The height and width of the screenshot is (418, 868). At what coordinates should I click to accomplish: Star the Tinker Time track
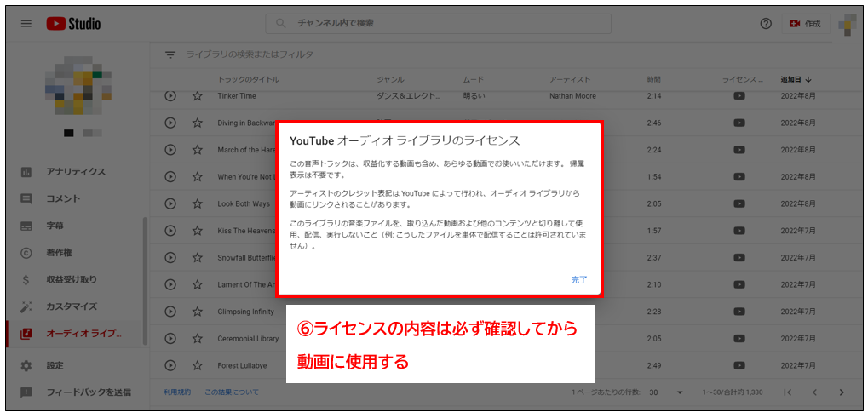click(197, 96)
